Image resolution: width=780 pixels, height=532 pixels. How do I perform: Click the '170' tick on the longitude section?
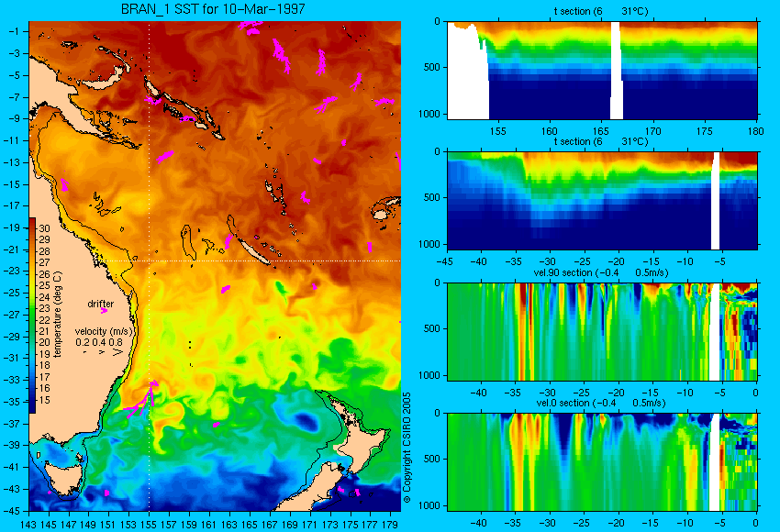click(652, 131)
